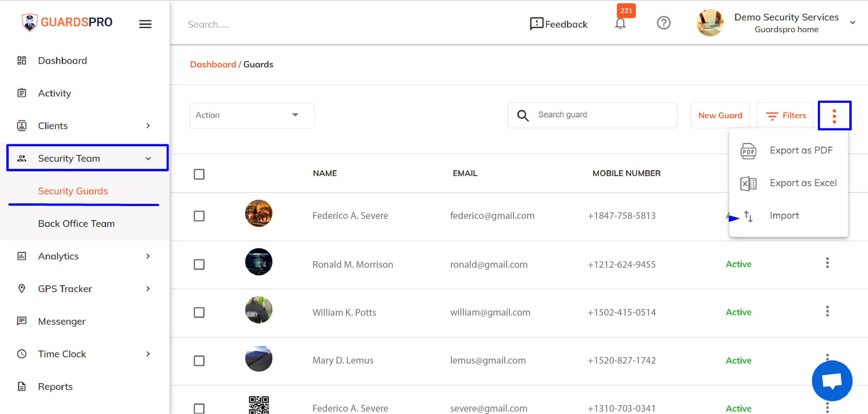Select the checkbox beside Mary D. Lemus

pos(199,361)
